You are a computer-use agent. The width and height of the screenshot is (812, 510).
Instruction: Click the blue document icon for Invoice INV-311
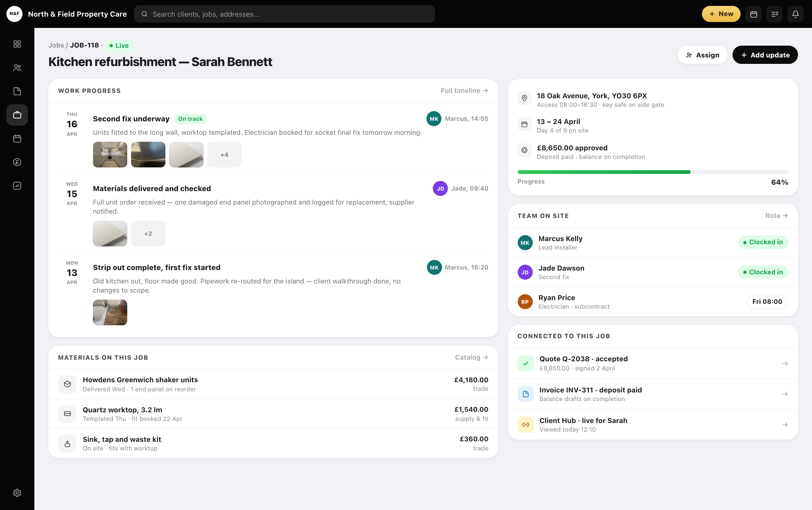(x=526, y=394)
